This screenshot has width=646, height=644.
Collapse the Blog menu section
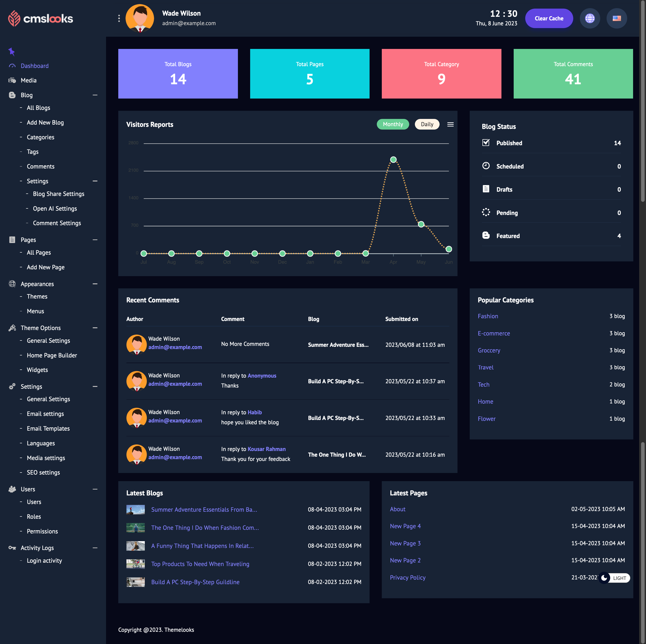(x=95, y=95)
